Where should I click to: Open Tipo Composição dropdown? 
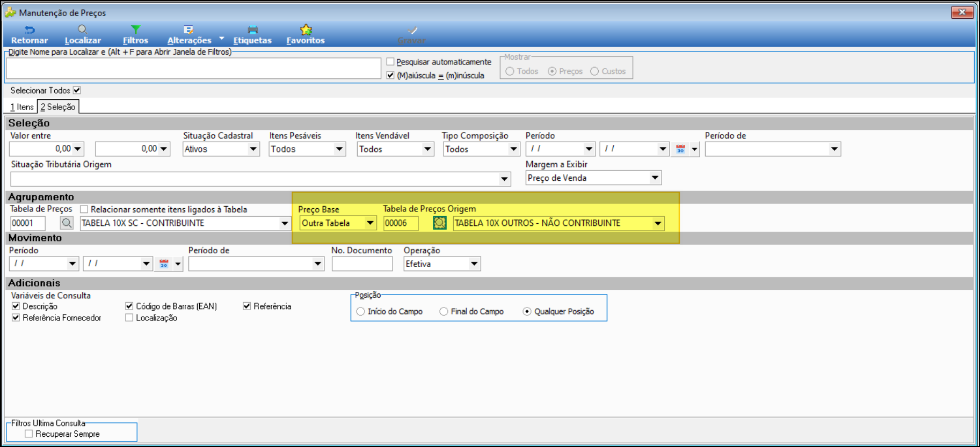tap(513, 149)
